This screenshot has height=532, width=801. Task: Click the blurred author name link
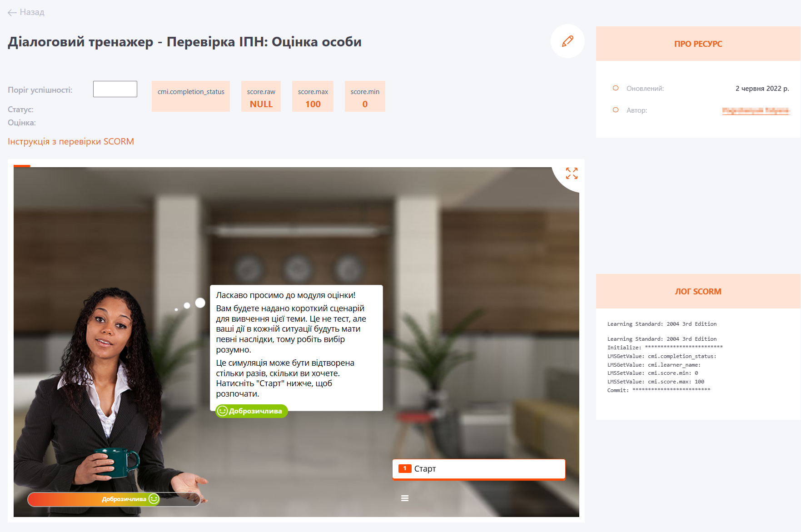(756, 110)
